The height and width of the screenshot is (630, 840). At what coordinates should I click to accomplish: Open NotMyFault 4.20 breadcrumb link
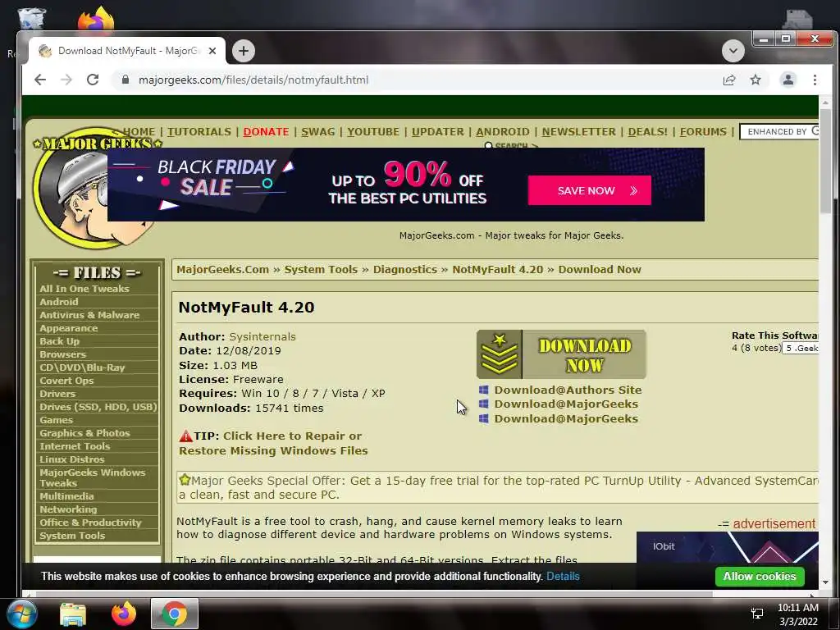(498, 269)
